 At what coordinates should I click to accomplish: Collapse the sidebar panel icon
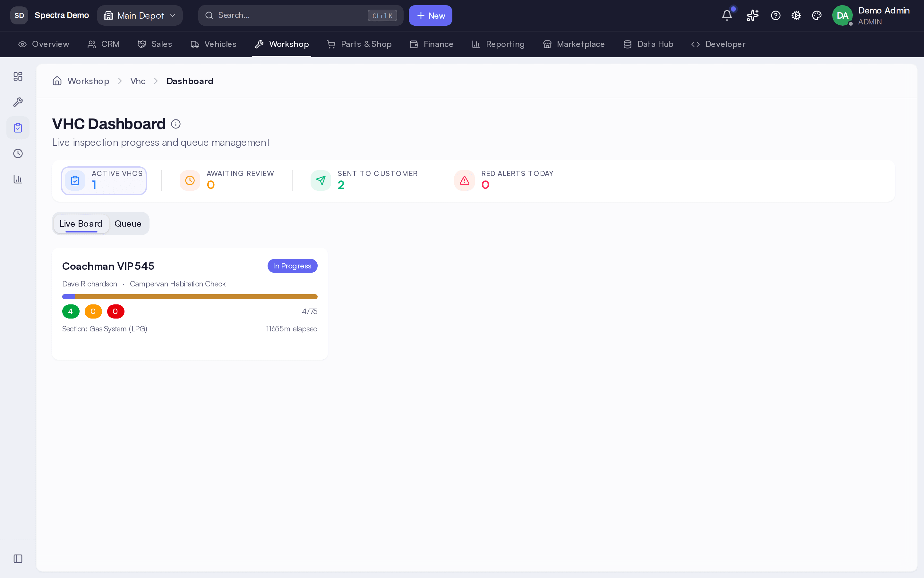point(18,558)
